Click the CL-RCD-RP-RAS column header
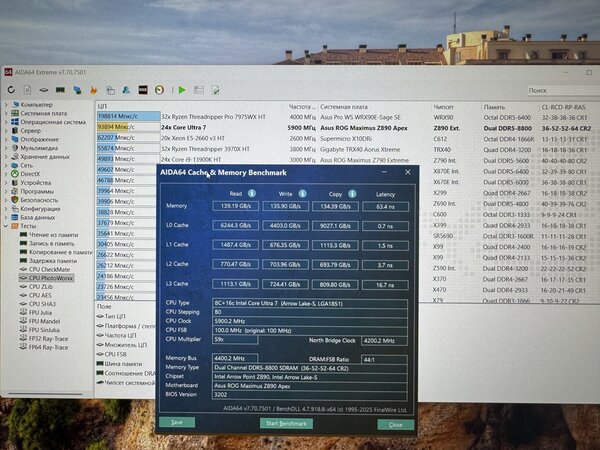The image size is (600, 450). [563, 107]
